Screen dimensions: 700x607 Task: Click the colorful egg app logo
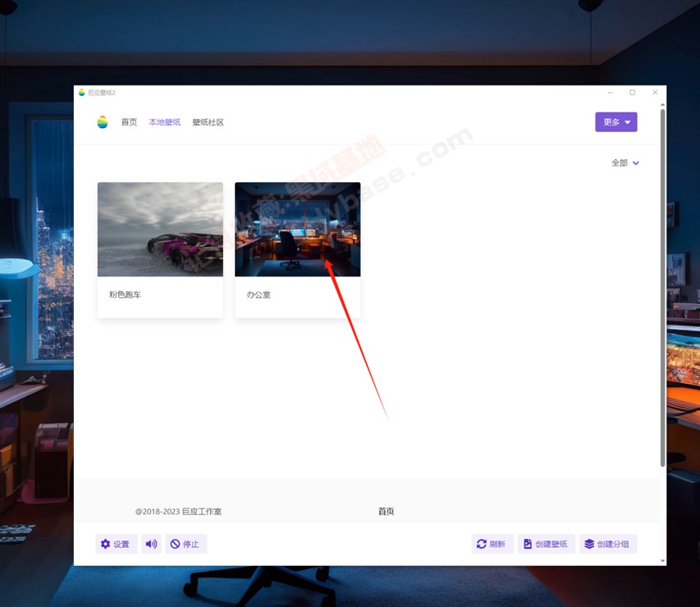[x=103, y=122]
